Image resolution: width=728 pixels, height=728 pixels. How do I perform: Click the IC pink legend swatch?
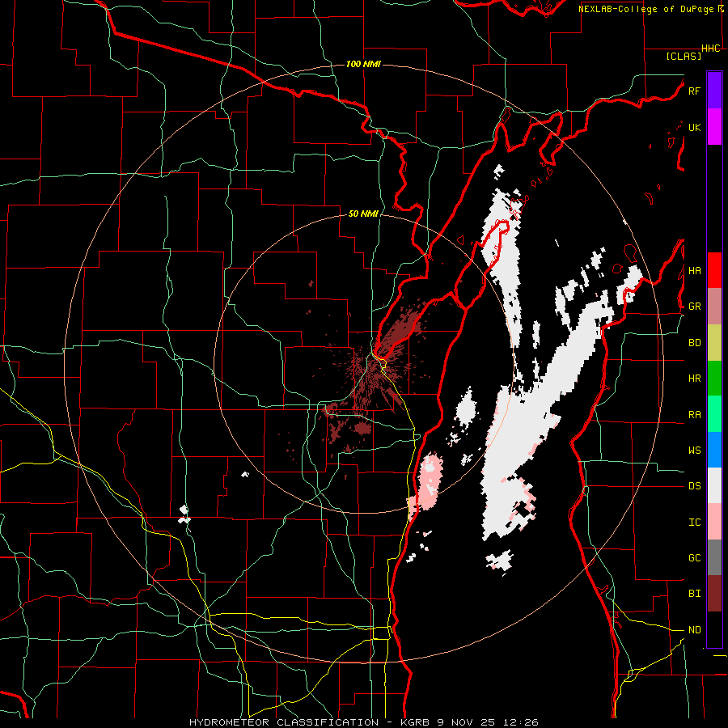tap(714, 522)
